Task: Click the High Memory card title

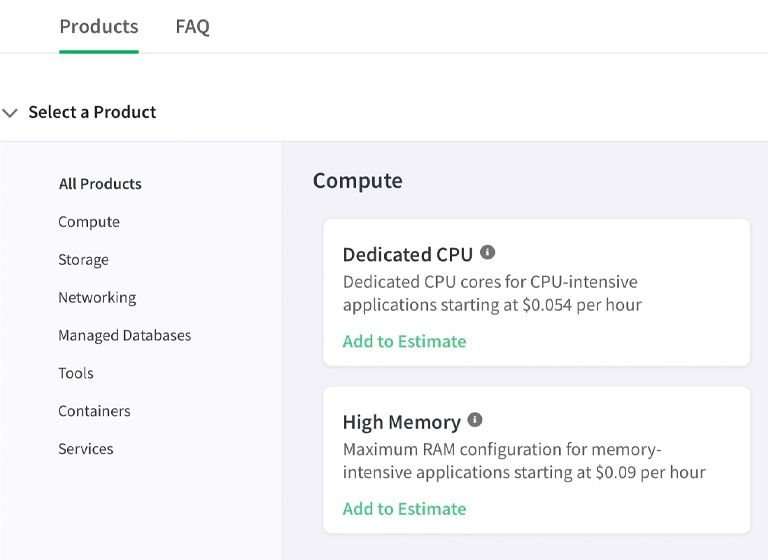Action: pyautogui.click(x=401, y=422)
